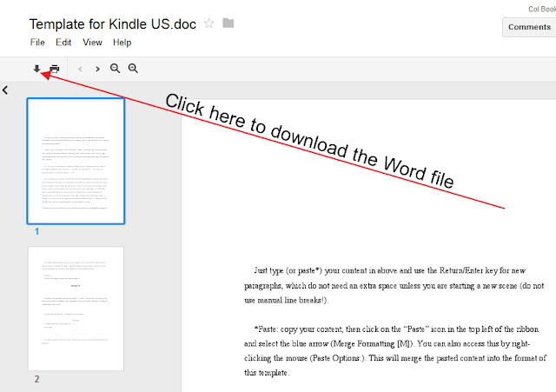Image resolution: width=556 pixels, height=392 pixels.
Task: Open the File menu
Action: pyautogui.click(x=37, y=43)
